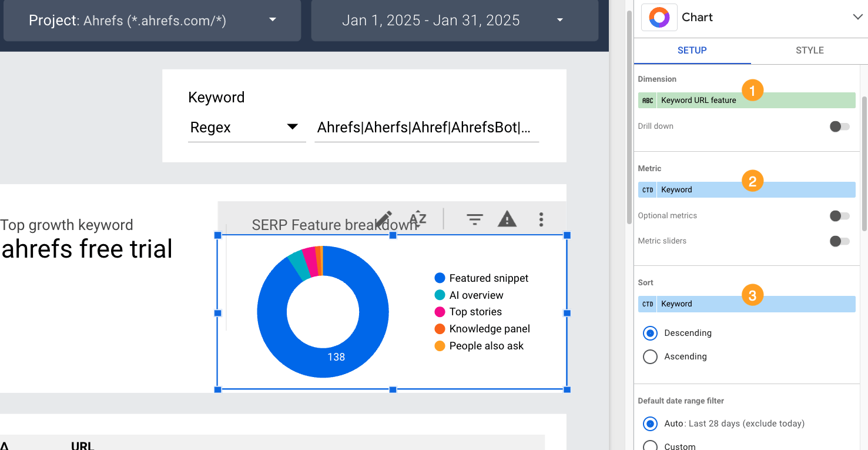Select Ascending sort order
The width and height of the screenshot is (868, 450).
(650, 356)
